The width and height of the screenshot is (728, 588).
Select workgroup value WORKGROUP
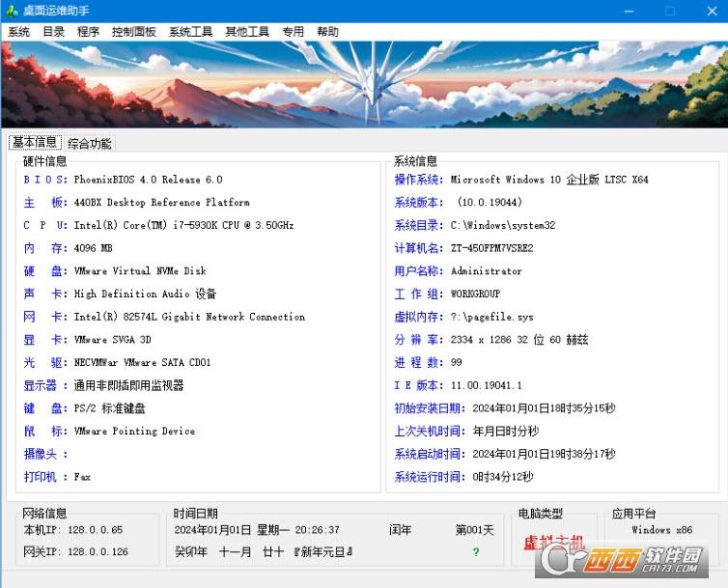pos(475,294)
